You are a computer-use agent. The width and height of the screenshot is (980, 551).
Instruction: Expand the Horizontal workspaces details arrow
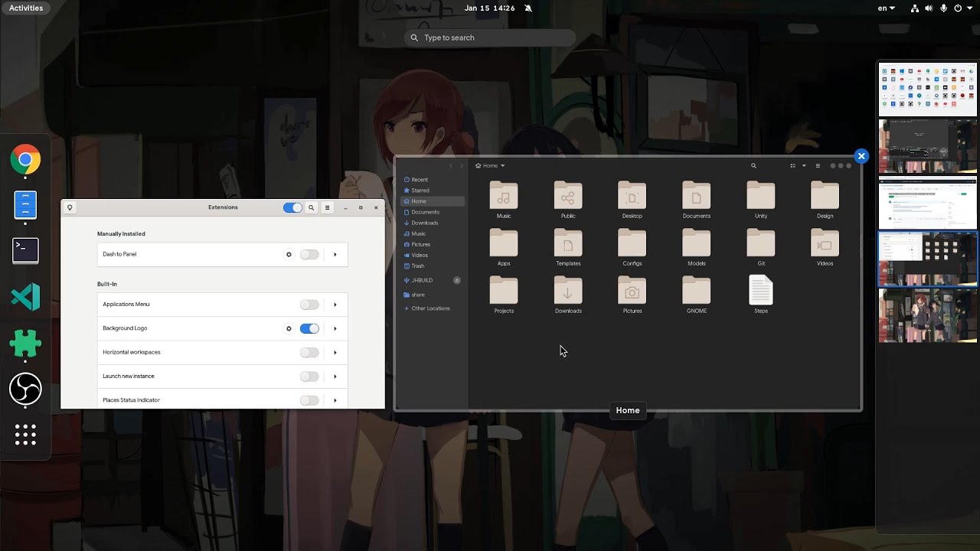point(335,352)
